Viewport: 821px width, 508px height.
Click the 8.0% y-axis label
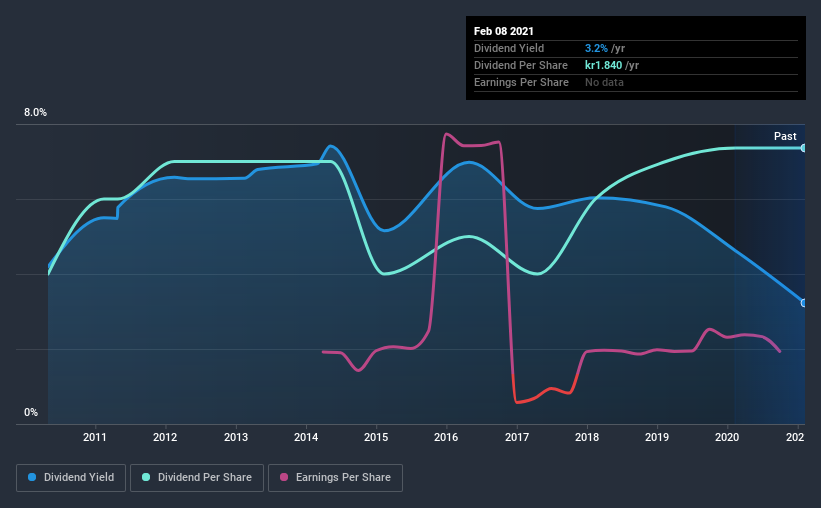coord(35,112)
